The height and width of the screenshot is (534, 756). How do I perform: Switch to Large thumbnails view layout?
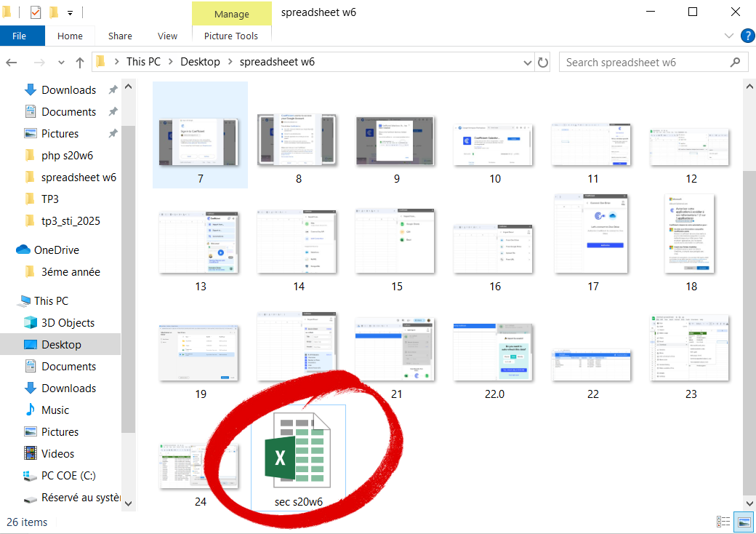tap(744, 522)
